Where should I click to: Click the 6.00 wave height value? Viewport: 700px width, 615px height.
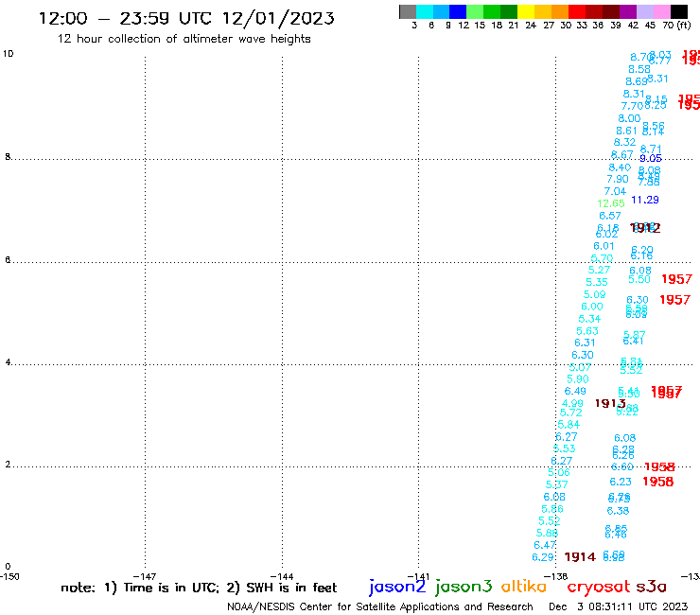pyautogui.click(x=592, y=307)
